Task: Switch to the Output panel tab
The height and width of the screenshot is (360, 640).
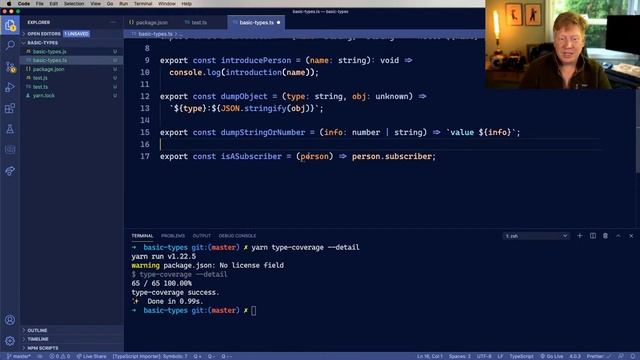Action: pos(202,236)
